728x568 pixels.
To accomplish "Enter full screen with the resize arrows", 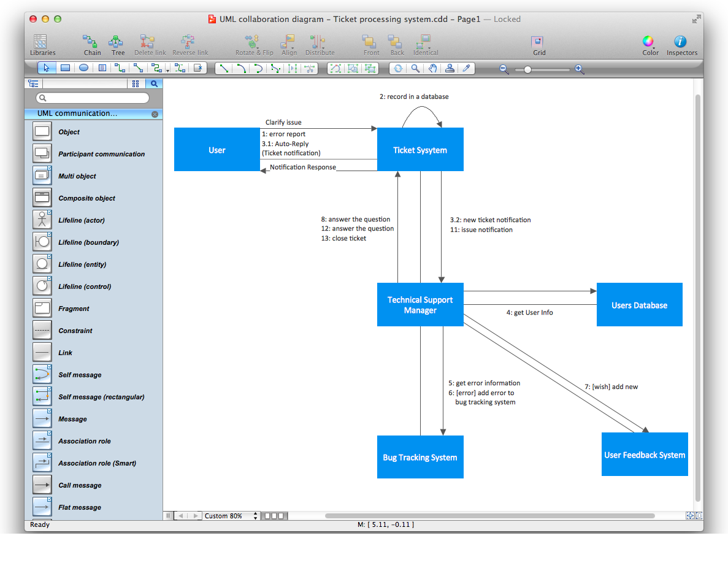I will 696,19.
